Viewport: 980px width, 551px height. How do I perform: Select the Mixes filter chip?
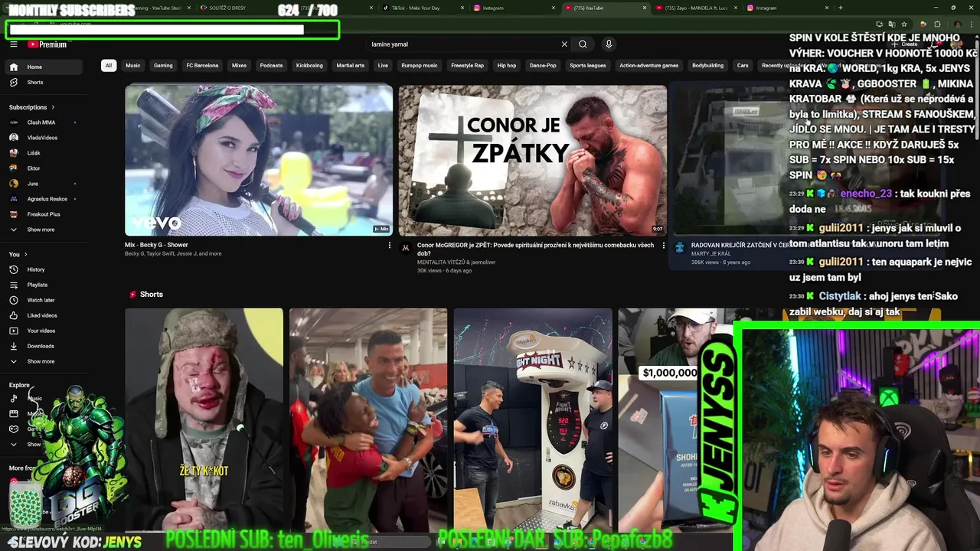click(x=239, y=66)
